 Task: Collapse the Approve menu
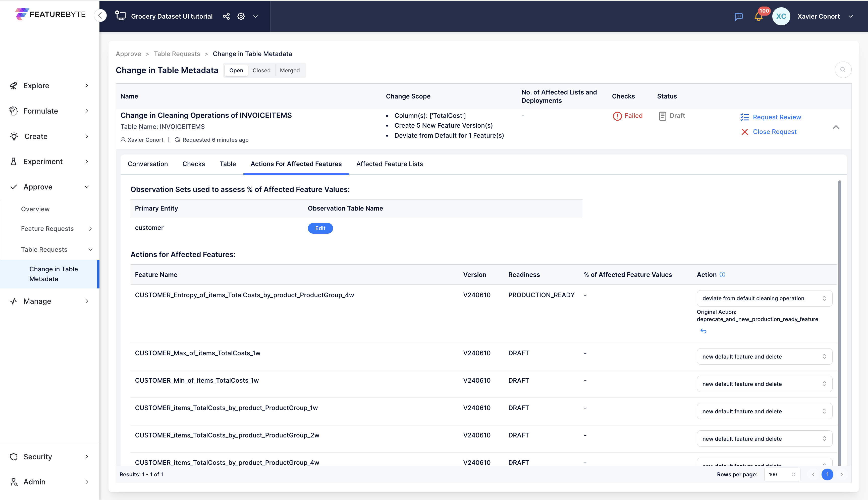(x=86, y=187)
